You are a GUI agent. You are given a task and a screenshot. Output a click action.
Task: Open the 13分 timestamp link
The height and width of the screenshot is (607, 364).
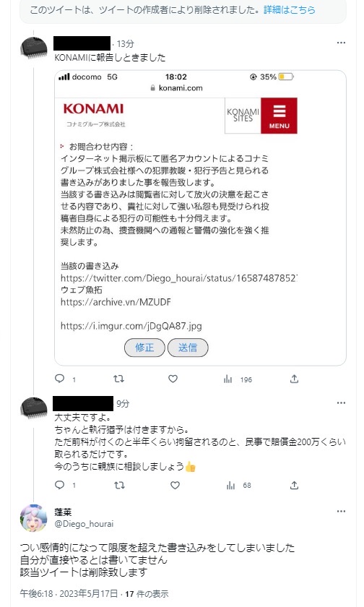click(125, 44)
